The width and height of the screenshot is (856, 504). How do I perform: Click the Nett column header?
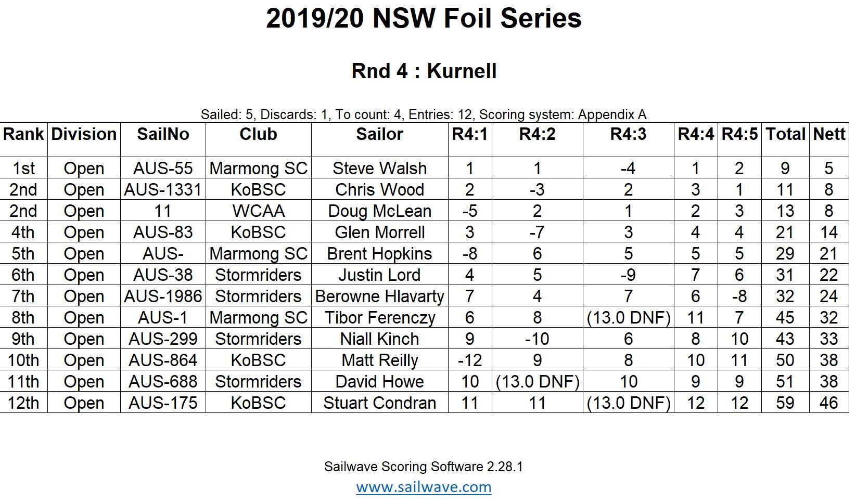[829, 134]
